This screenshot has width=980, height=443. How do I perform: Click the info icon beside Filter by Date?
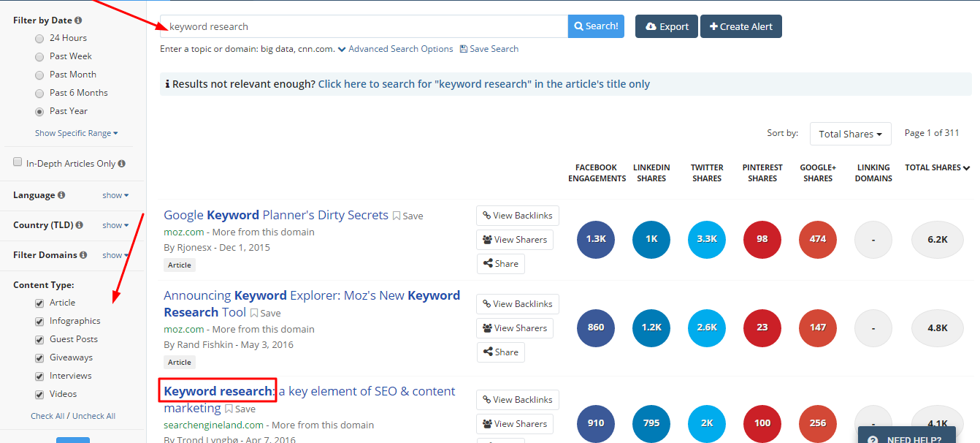78,20
